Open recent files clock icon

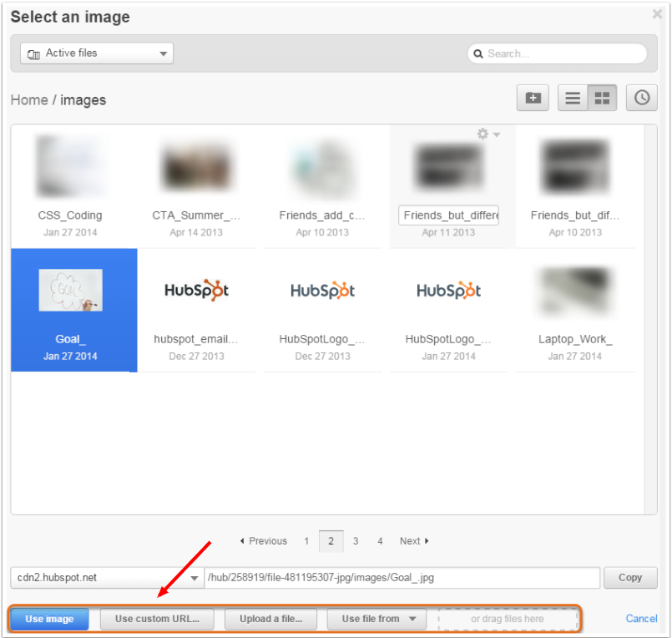pos(642,98)
